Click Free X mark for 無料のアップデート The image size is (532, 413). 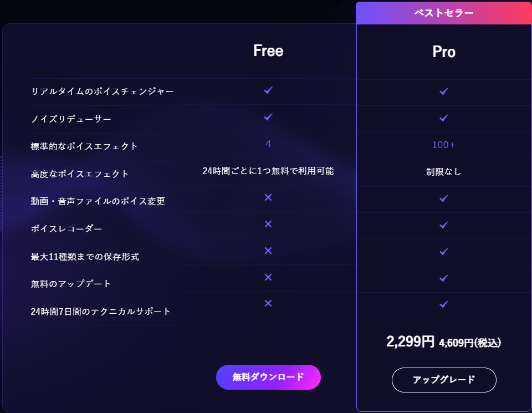268,277
